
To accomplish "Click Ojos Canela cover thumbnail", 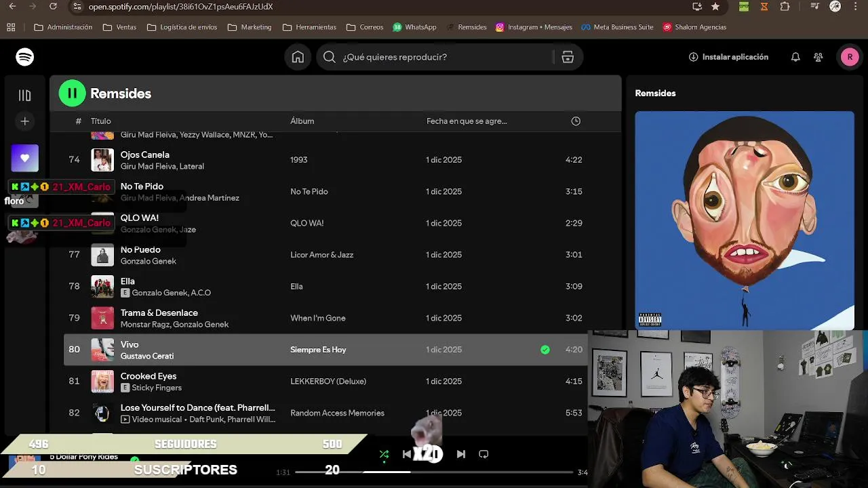I will (102, 160).
